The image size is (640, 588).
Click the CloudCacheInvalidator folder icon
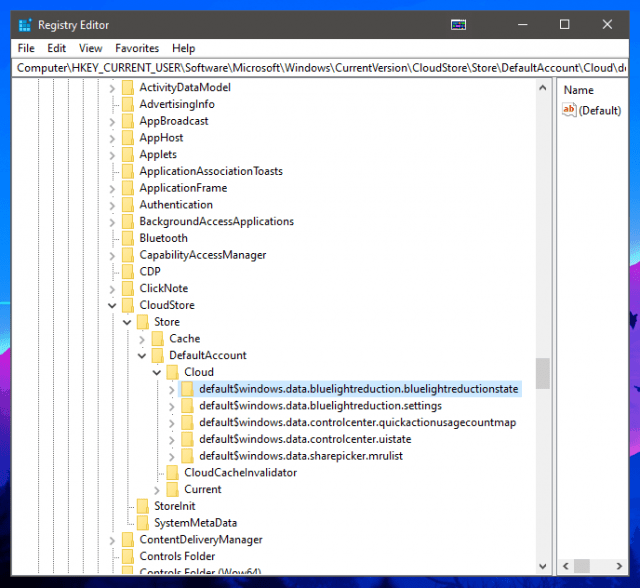pyautogui.click(x=172, y=472)
